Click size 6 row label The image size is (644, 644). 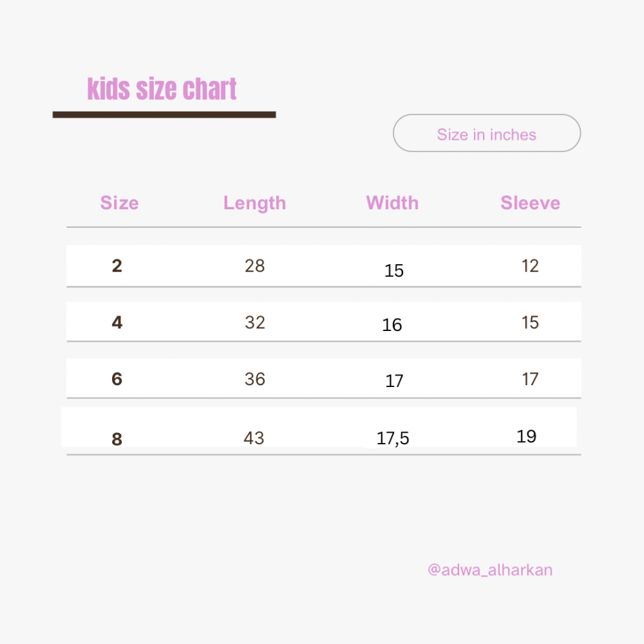pyautogui.click(x=117, y=379)
